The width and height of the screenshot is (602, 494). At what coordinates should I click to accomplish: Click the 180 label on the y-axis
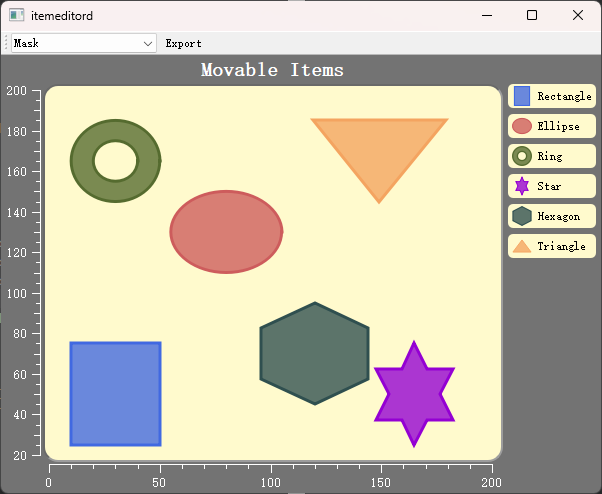(x=17, y=132)
